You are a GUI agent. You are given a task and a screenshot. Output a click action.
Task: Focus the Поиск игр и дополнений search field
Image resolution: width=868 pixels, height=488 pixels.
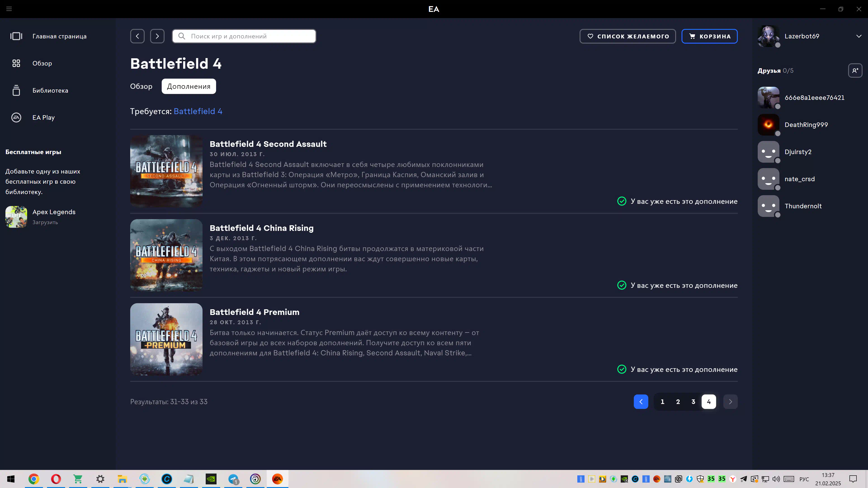click(244, 36)
